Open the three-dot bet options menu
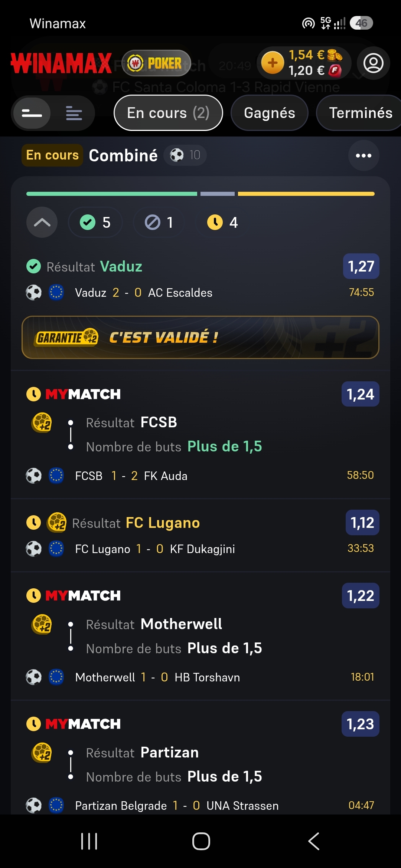This screenshot has height=868, width=401. click(x=363, y=155)
